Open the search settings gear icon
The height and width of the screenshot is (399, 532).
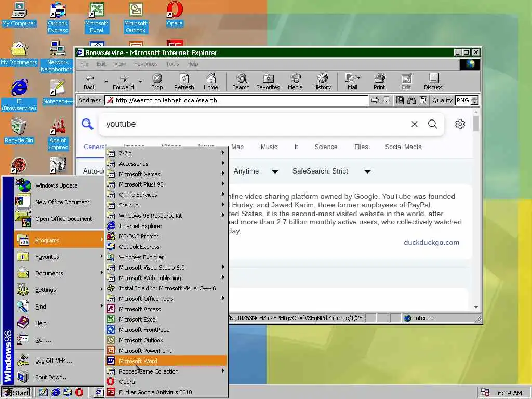[460, 124]
